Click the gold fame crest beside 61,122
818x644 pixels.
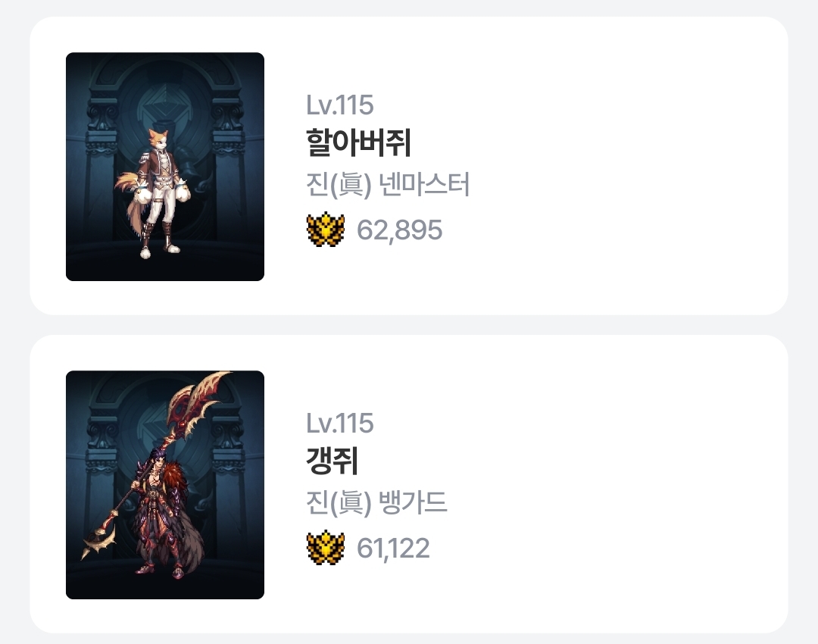pos(326,548)
